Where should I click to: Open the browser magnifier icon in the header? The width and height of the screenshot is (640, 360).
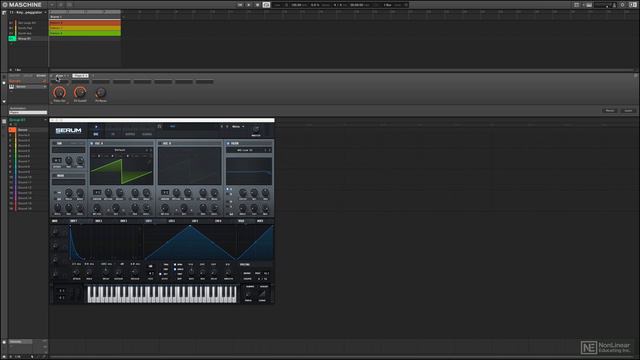pos(60,5)
